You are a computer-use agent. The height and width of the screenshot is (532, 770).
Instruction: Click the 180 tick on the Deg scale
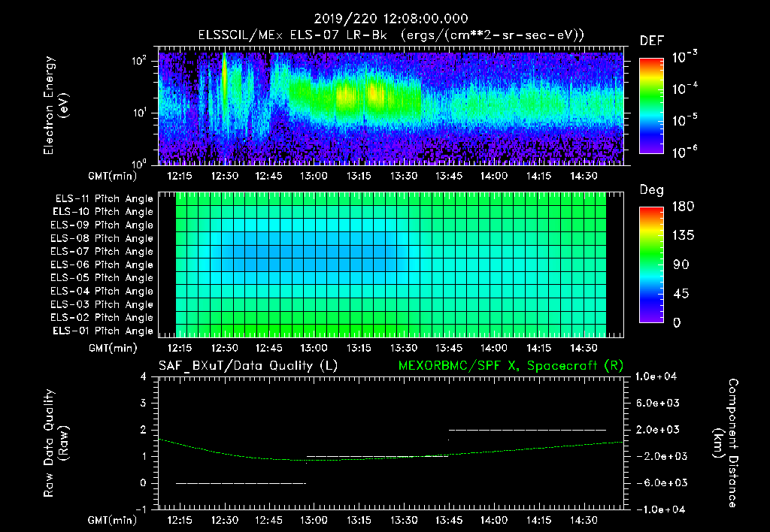[x=684, y=206]
